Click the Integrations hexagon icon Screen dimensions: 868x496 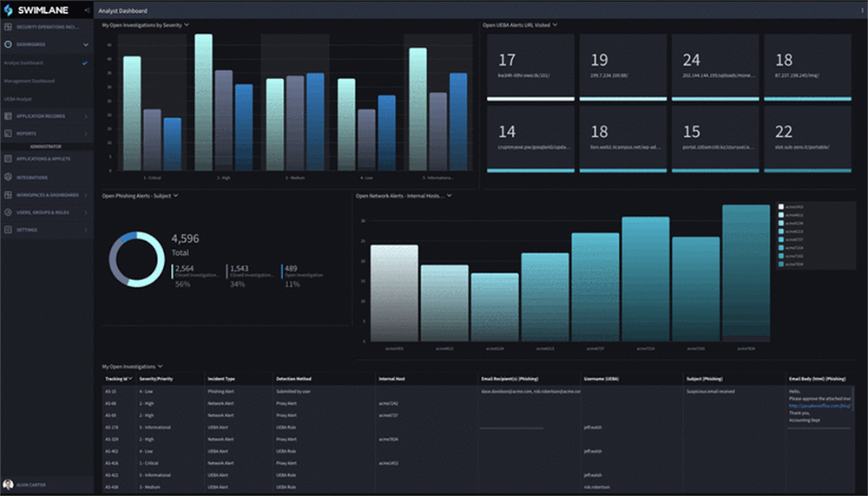[x=8, y=178]
